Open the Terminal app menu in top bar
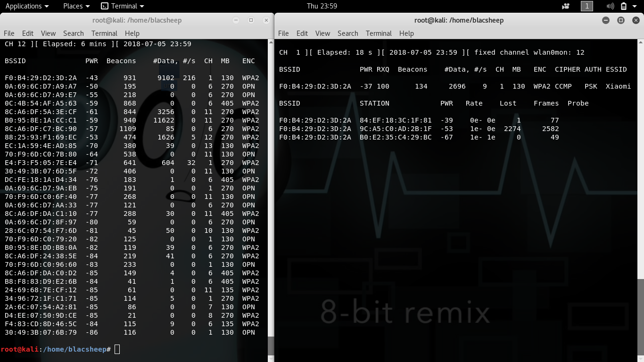Image resolution: width=644 pixels, height=362 pixels. (123, 6)
